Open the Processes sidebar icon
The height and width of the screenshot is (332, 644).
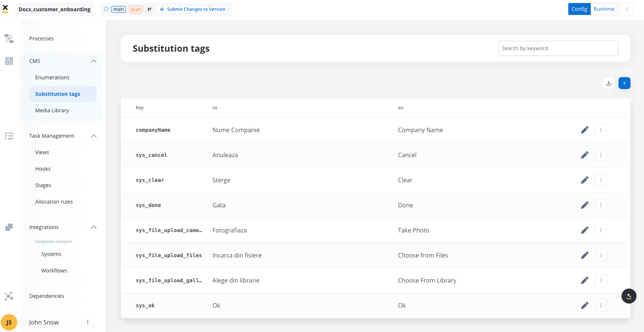9,39
